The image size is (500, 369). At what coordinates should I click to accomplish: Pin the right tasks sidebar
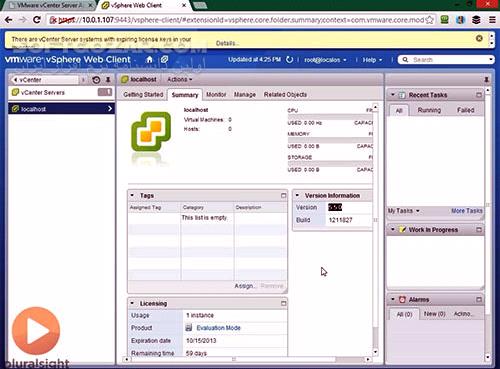coord(486,80)
